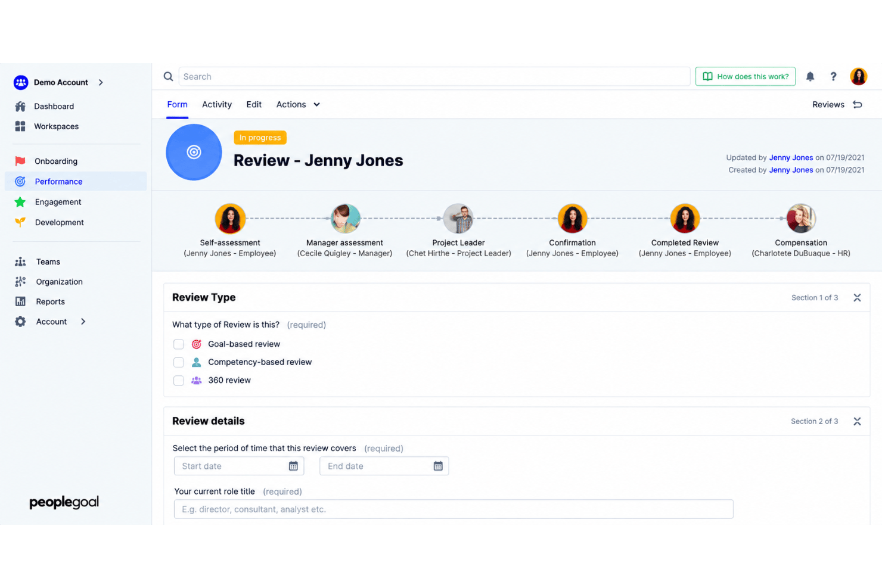Open the help question mark icon
This screenshot has width=882, height=588.
point(833,76)
